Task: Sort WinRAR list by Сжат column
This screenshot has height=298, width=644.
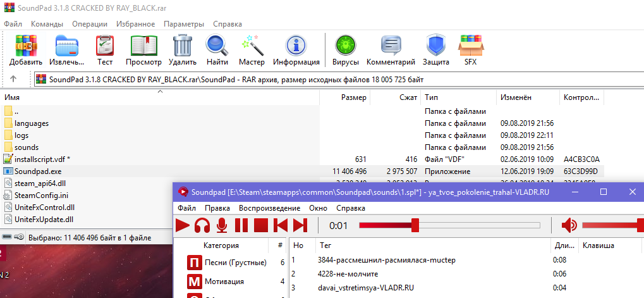Action: tap(396, 97)
